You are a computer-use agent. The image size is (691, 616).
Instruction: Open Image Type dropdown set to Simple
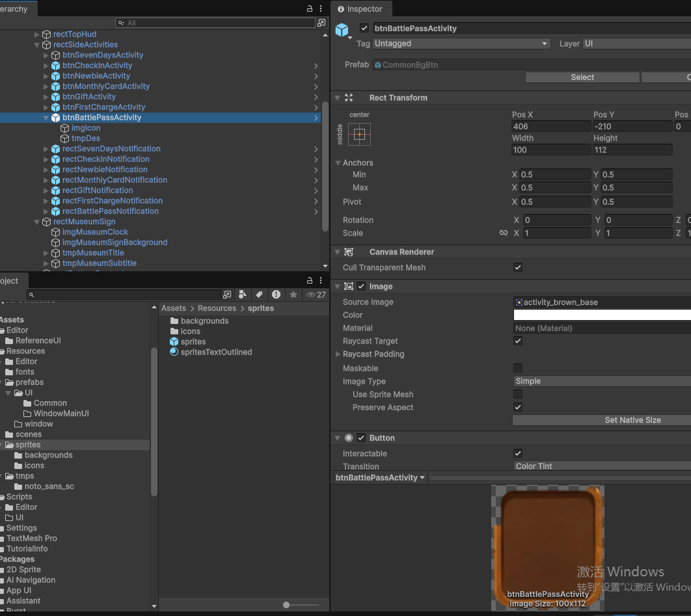(602, 381)
